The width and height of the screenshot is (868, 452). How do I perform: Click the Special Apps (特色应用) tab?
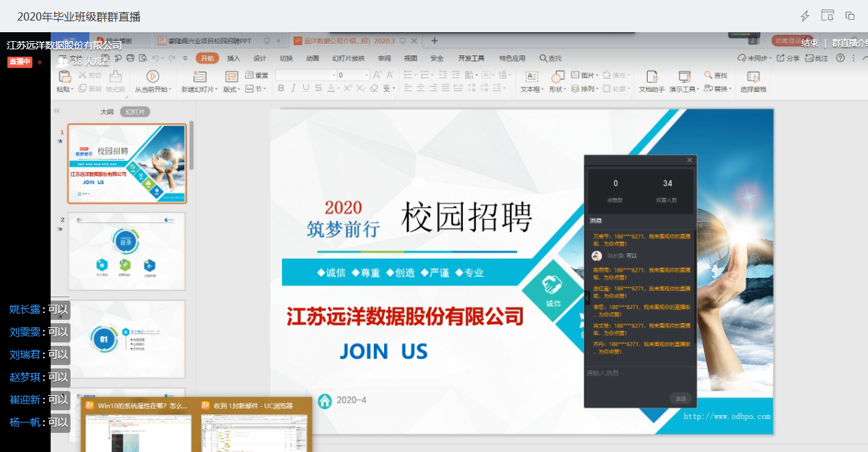pyautogui.click(x=512, y=58)
